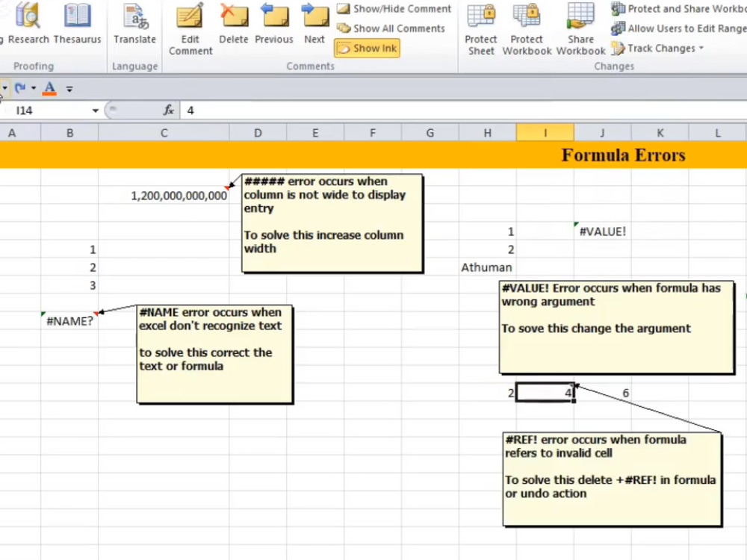Select column G header

430,133
